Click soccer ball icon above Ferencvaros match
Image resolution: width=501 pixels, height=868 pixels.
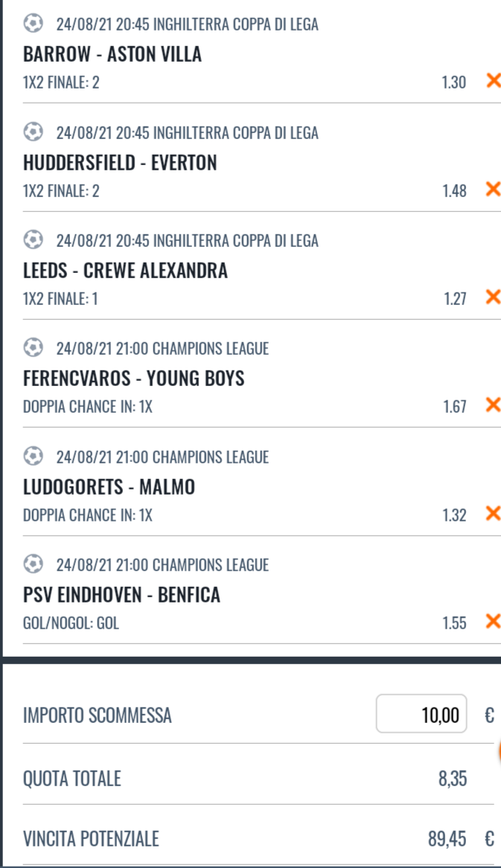click(33, 348)
